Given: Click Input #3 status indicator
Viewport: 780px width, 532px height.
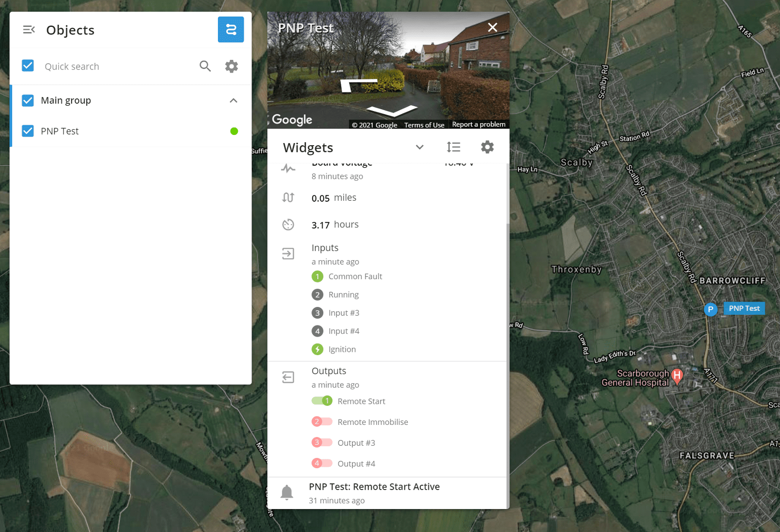Looking at the screenshot, I should [x=317, y=313].
